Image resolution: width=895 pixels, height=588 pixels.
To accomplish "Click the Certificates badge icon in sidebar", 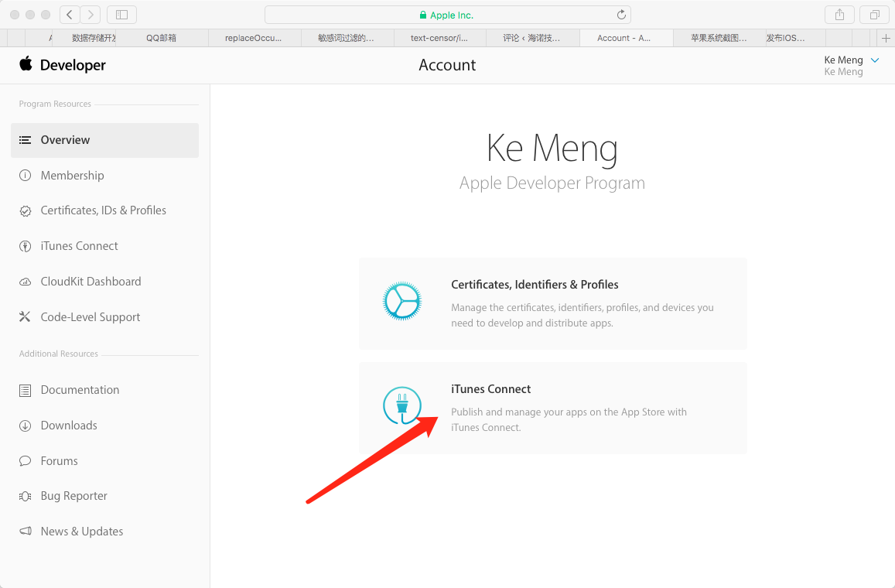I will [25, 210].
